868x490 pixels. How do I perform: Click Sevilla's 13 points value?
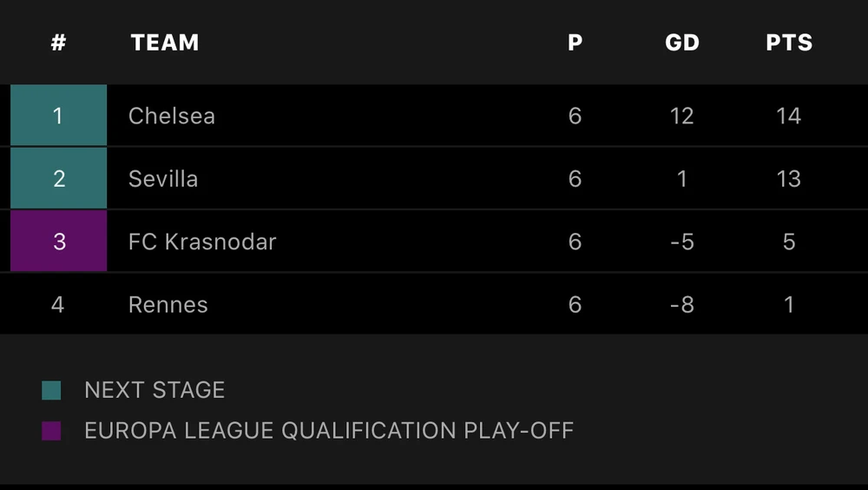[x=788, y=179]
